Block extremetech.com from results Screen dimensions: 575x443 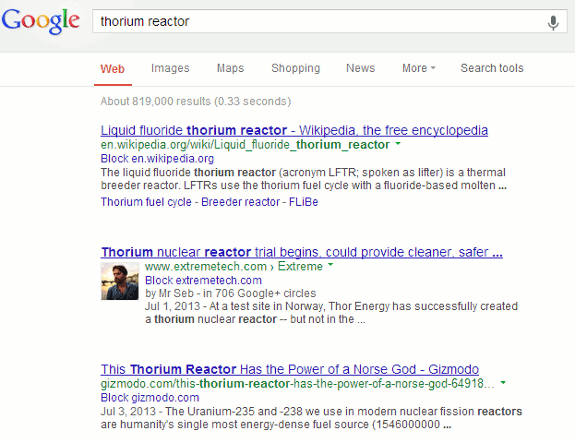click(203, 281)
